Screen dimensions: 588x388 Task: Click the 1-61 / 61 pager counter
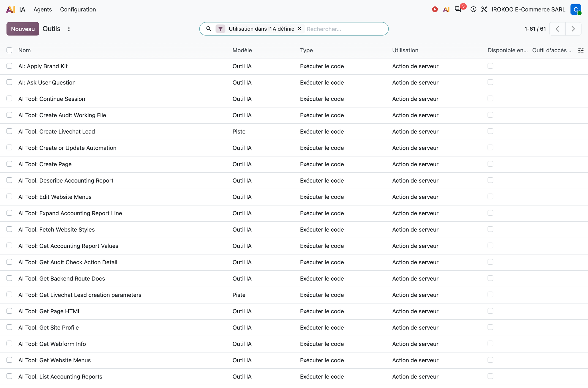tap(535, 29)
